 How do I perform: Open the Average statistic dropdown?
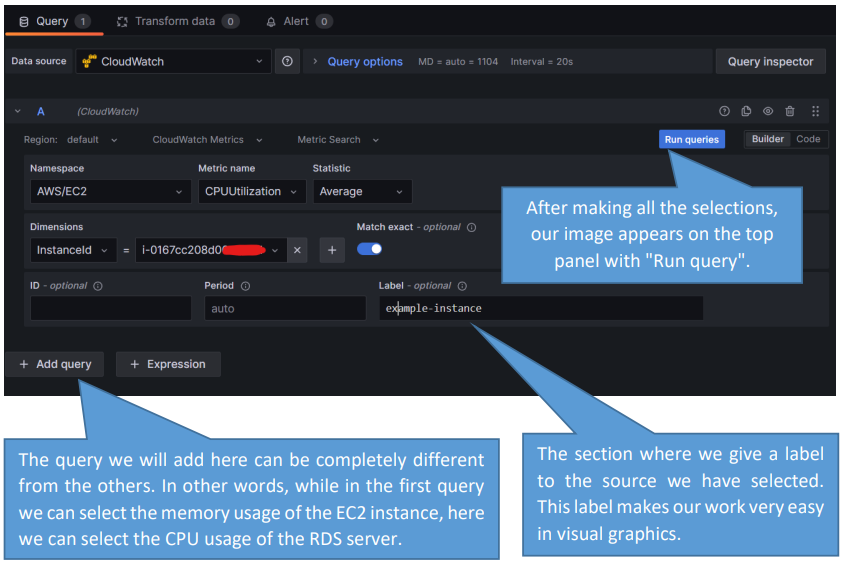tap(362, 191)
